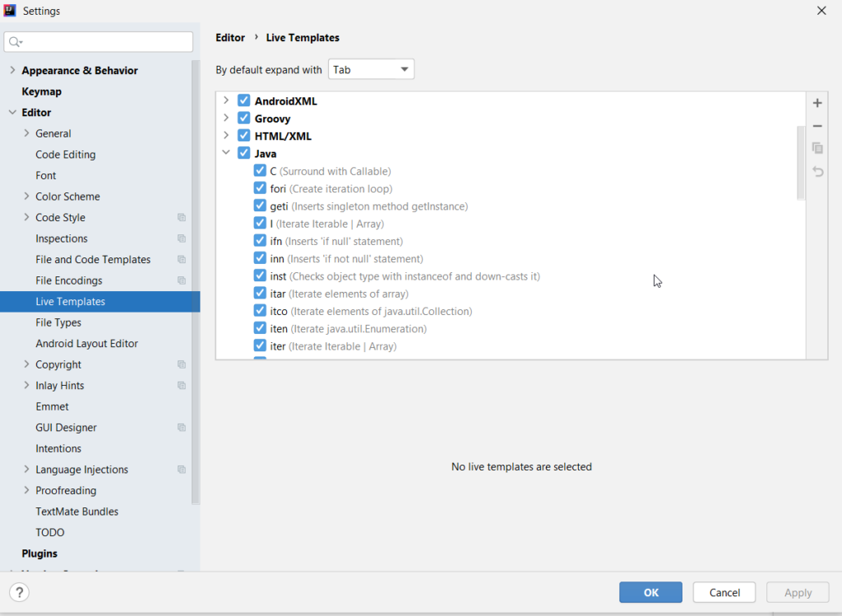The width and height of the screenshot is (842, 616).
Task: Uncheck the AndroidXML template group checkbox
Action: 243,101
